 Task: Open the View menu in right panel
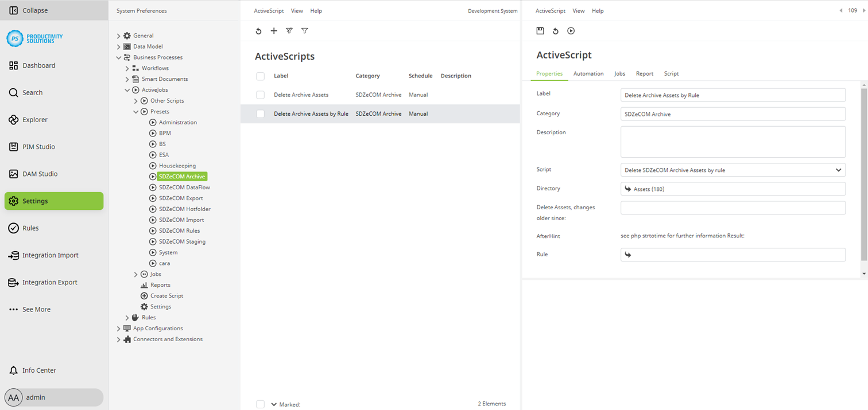coord(578,11)
